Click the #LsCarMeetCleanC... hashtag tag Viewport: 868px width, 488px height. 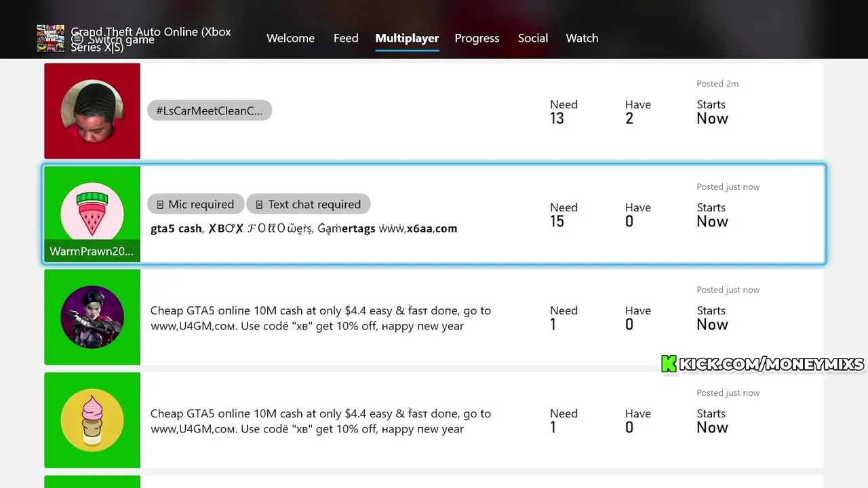pyautogui.click(x=210, y=110)
